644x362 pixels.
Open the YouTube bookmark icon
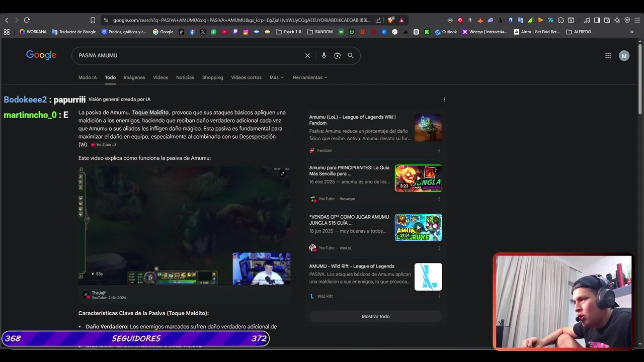(x=224, y=32)
